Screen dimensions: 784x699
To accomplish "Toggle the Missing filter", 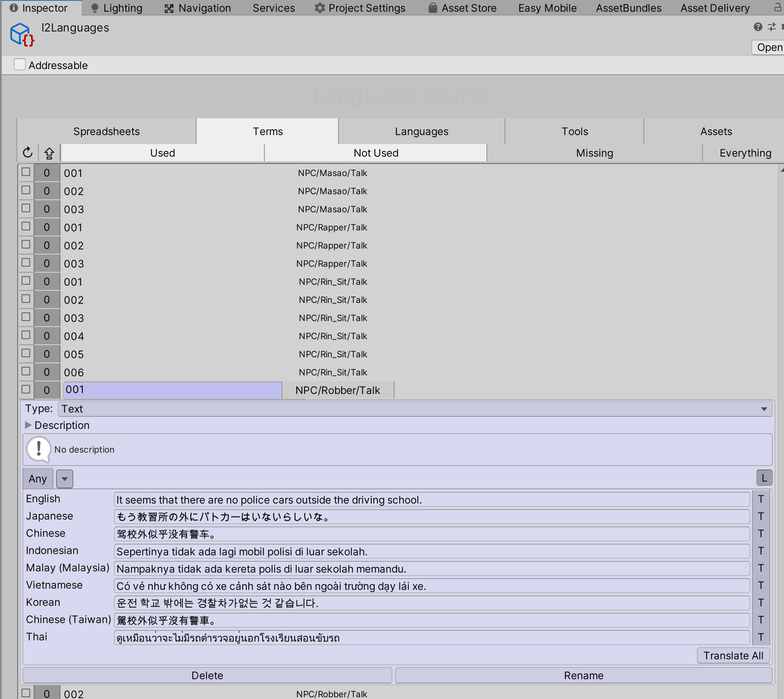I will tap(594, 153).
